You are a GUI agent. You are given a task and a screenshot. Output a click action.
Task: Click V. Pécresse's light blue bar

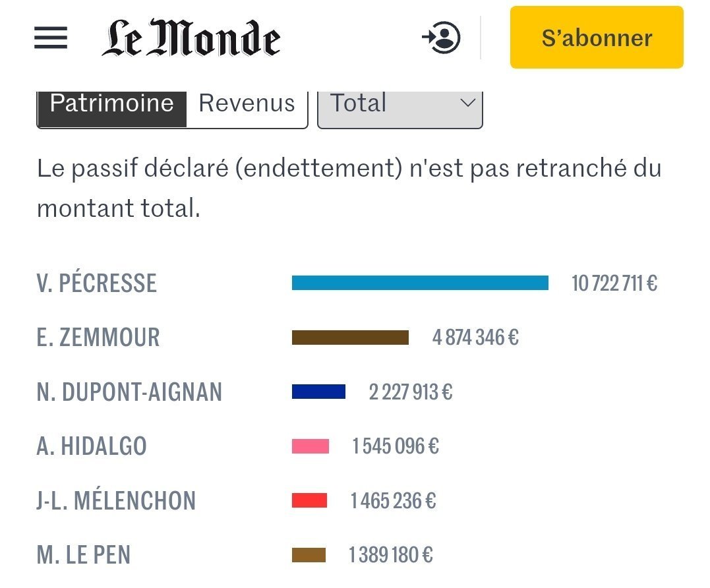pyautogui.click(x=420, y=283)
